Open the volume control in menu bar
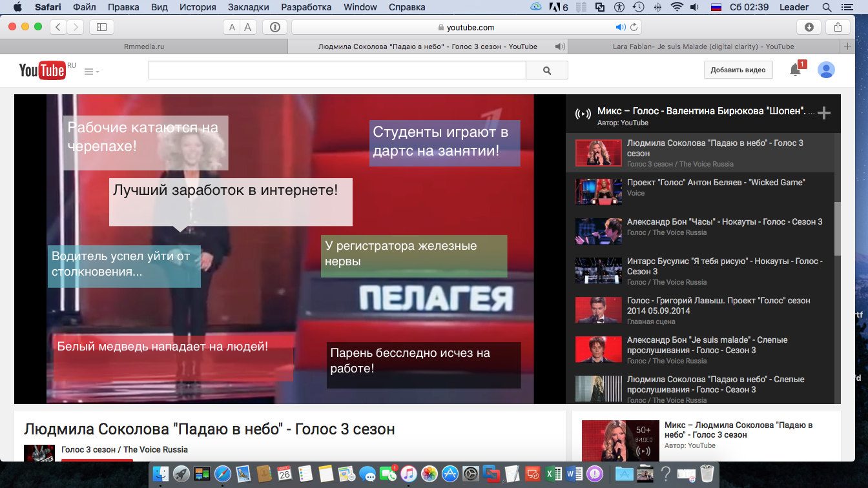This screenshot has width=868, height=488. pyautogui.click(x=695, y=7)
